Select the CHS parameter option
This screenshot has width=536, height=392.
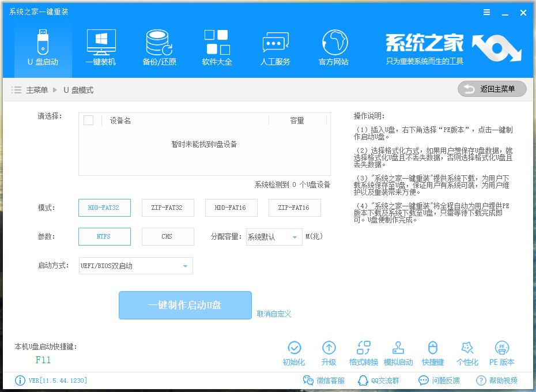click(x=168, y=236)
